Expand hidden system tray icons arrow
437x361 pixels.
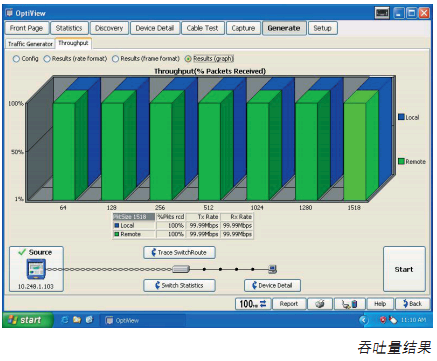(x=364, y=320)
